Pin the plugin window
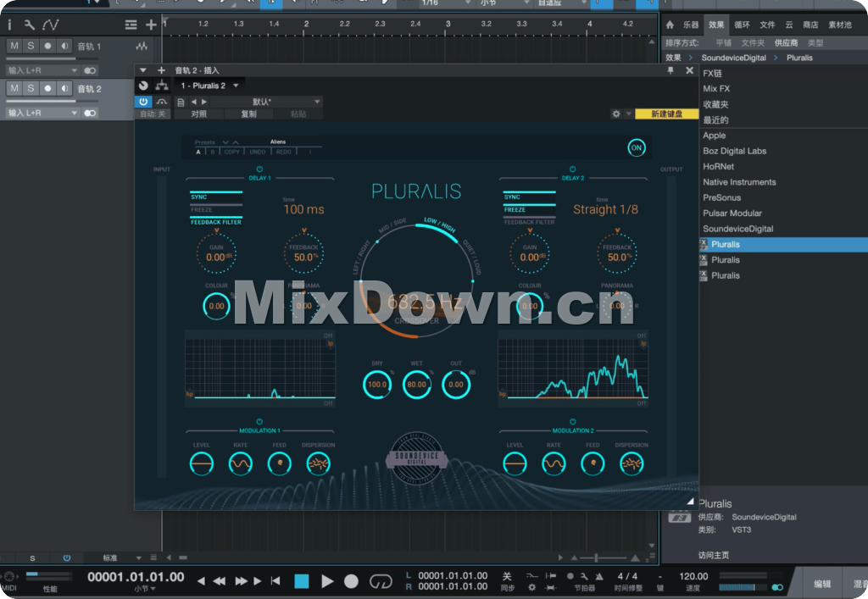 click(670, 70)
